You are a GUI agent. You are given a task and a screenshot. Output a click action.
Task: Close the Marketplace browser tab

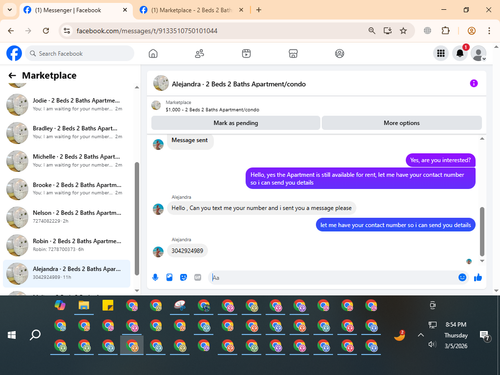(241, 10)
